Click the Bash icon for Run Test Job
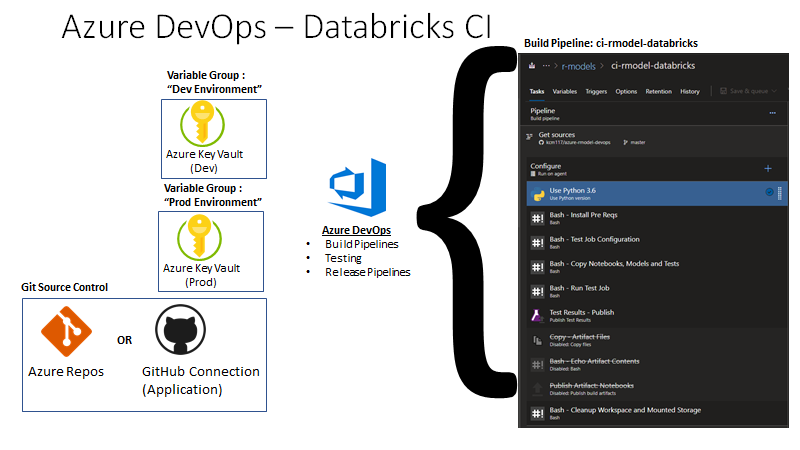The image size is (800, 450). coord(538,292)
